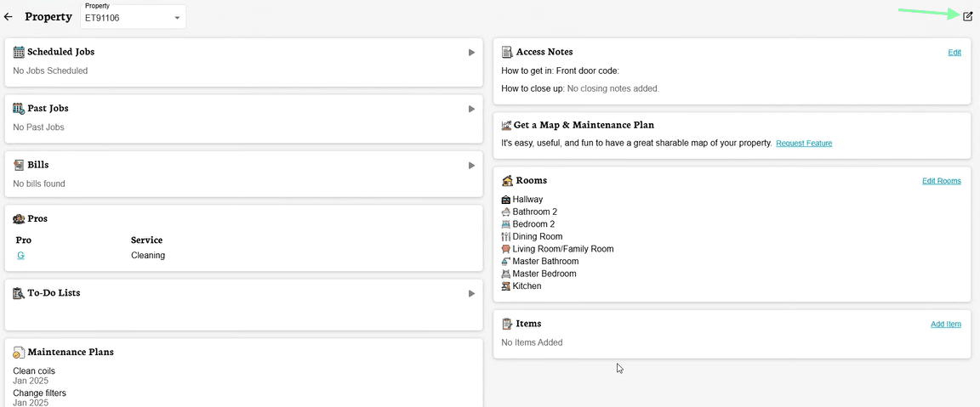Expand the To-Do Lists section arrow

(x=471, y=293)
